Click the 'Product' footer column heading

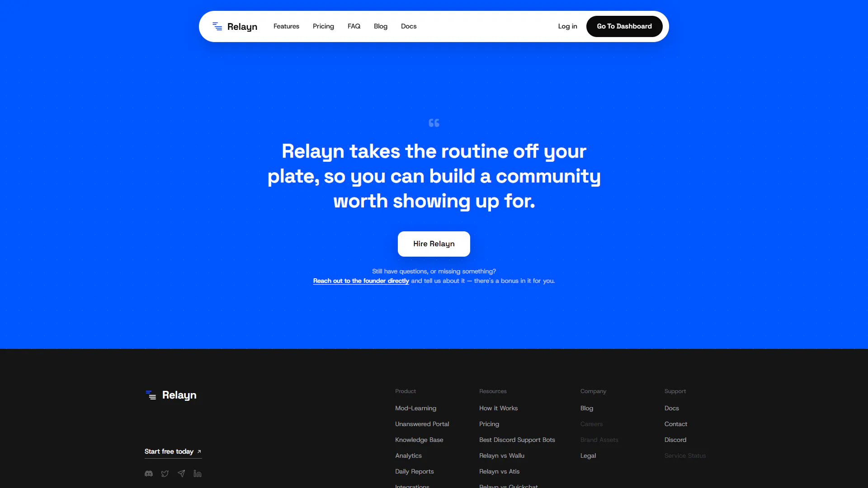[405, 391]
